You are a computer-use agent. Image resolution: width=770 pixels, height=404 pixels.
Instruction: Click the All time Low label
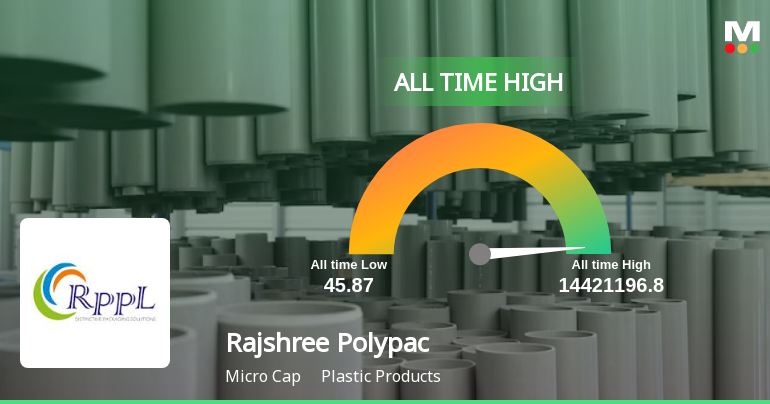point(348,265)
